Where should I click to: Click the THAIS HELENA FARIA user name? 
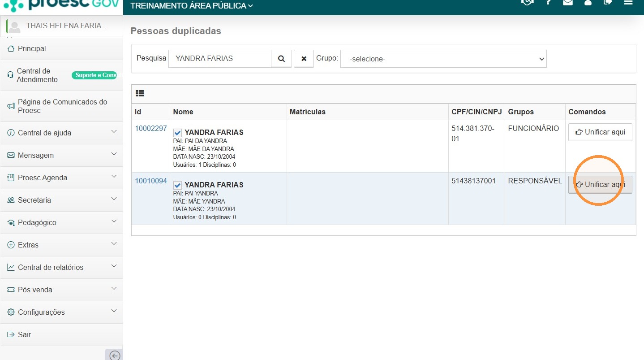tap(67, 26)
